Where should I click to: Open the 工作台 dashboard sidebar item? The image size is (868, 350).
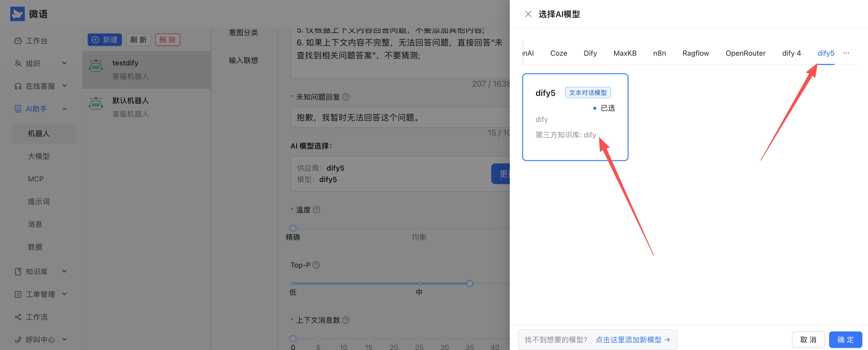[36, 41]
